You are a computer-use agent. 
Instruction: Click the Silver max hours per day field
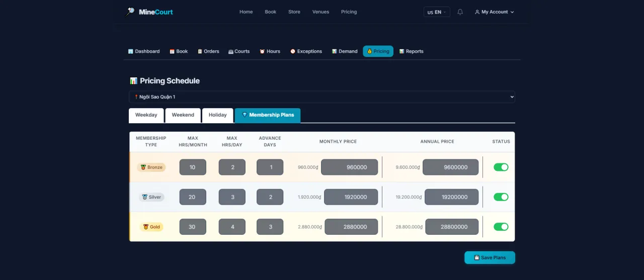[232, 197]
